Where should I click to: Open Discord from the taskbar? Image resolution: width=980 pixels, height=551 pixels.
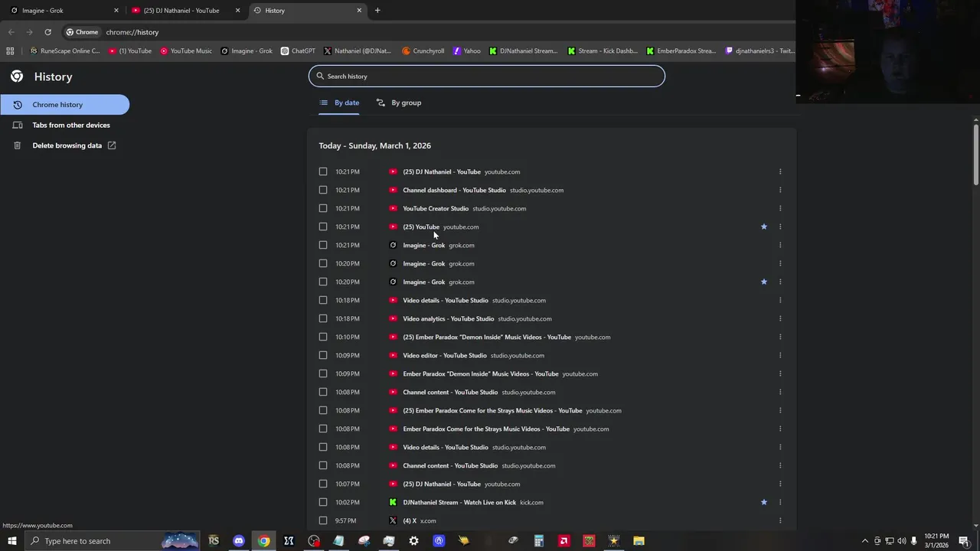(x=239, y=541)
